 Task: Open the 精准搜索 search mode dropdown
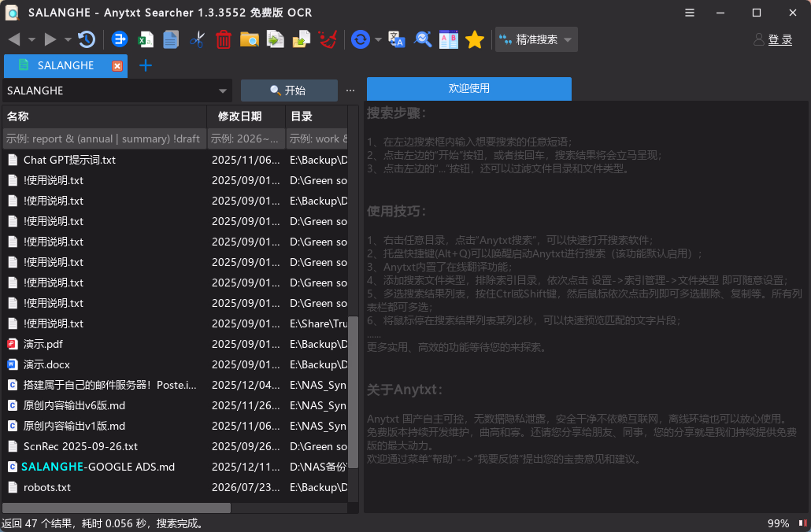[536, 39]
